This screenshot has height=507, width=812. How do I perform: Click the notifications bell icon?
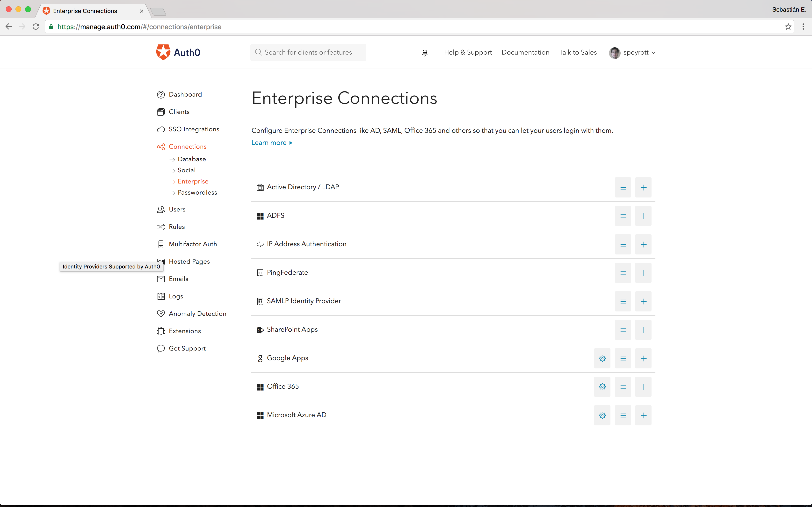pyautogui.click(x=424, y=53)
